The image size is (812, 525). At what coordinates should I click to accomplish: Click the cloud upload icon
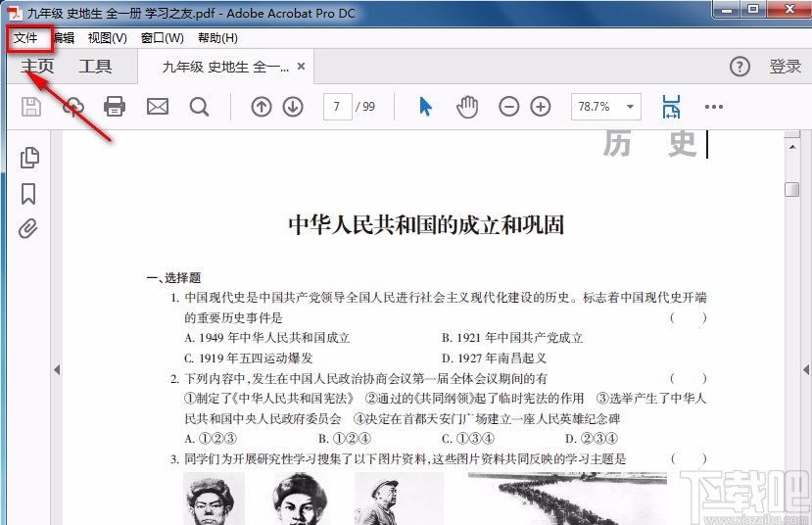73,107
